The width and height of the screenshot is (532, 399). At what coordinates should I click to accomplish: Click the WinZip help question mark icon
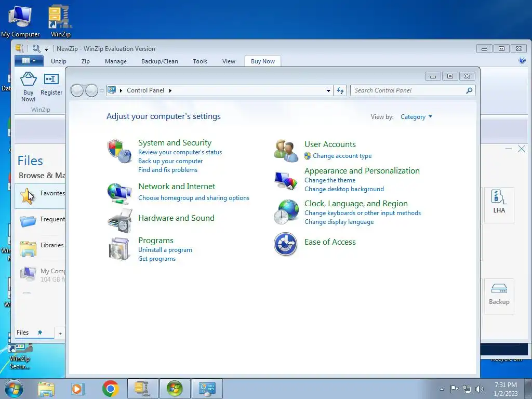click(522, 60)
